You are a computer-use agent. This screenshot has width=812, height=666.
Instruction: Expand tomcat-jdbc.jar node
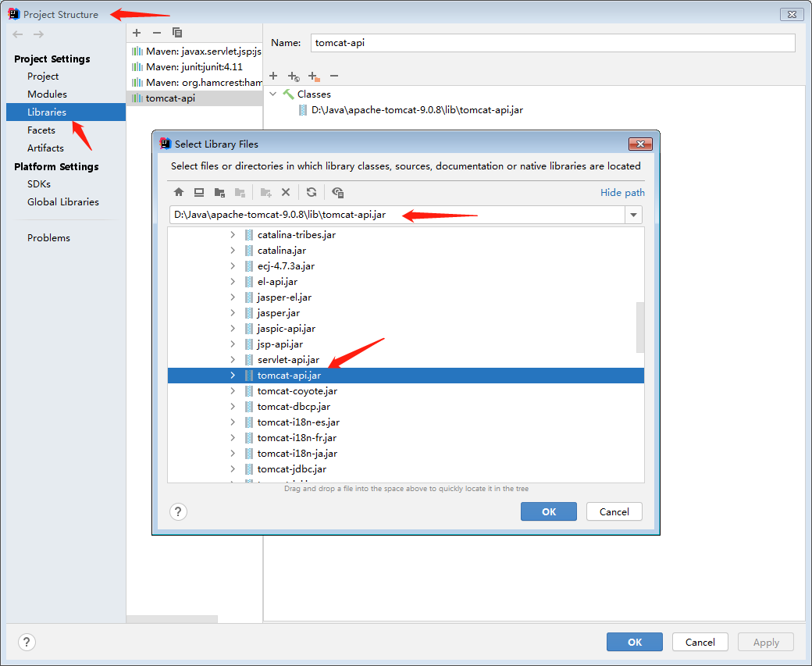coord(233,468)
